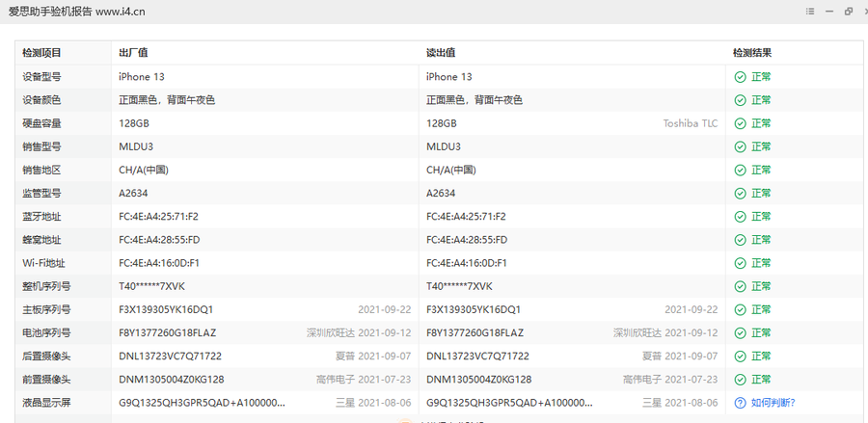Click read front camera maker 高伟电子 2021-07-23

pos(670,380)
